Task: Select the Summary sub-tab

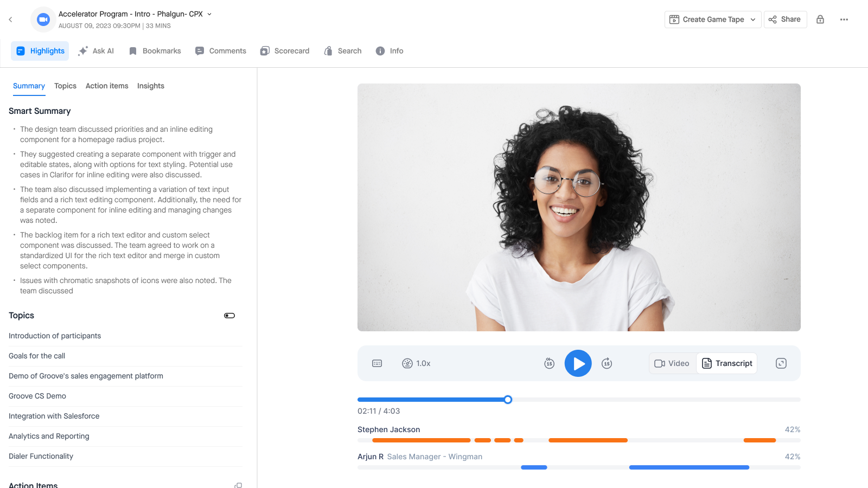Action: coord(29,86)
